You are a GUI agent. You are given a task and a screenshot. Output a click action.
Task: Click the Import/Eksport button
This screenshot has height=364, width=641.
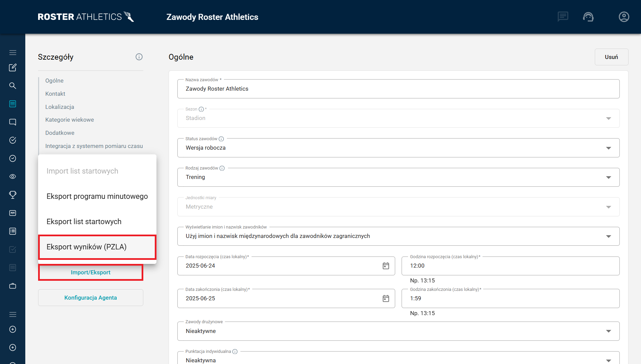tap(91, 272)
